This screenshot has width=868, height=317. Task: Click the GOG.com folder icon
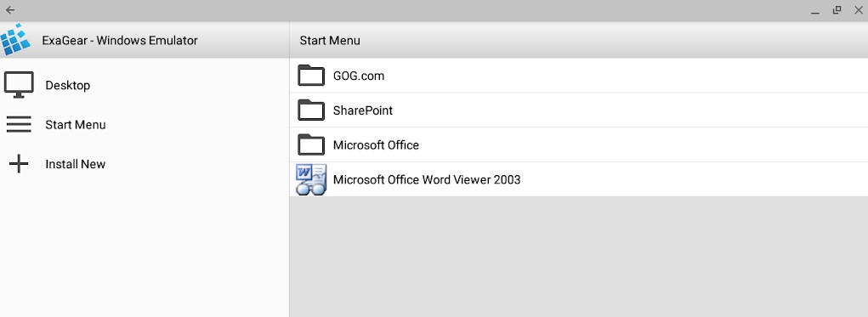[x=311, y=76]
